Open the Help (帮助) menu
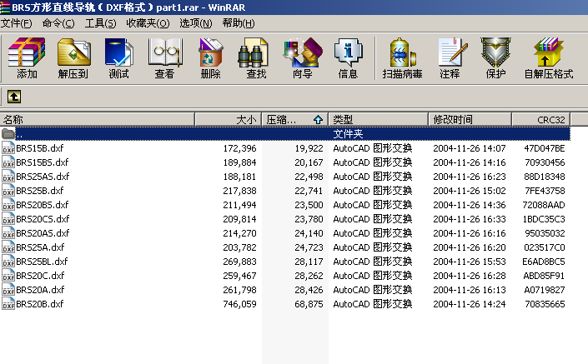 coord(239,23)
